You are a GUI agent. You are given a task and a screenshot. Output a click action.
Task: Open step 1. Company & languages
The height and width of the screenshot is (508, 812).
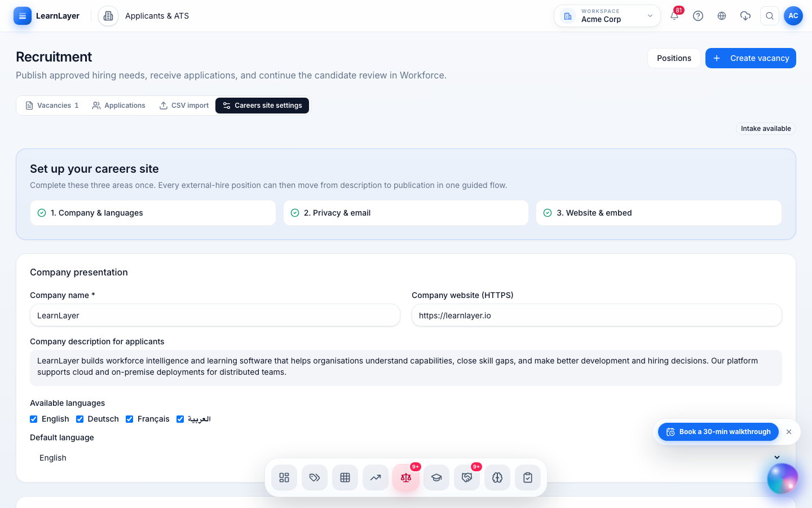click(153, 213)
